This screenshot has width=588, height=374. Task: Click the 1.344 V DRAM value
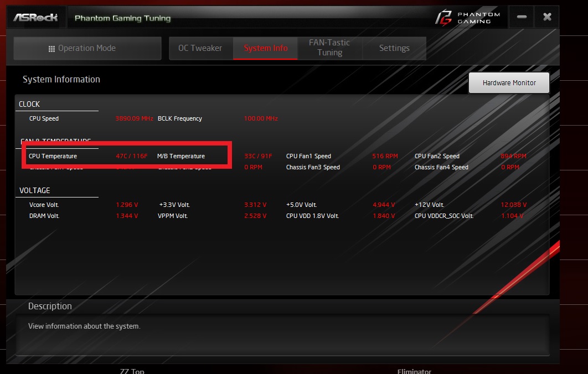click(127, 216)
